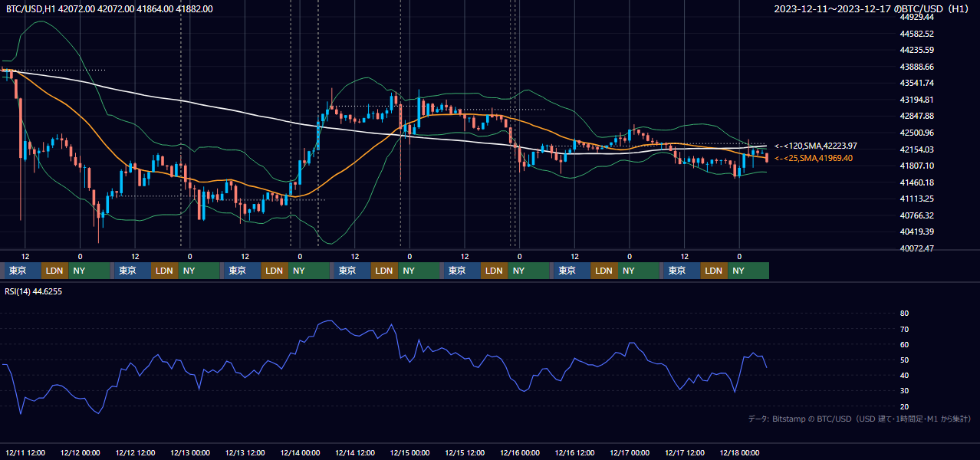The height and width of the screenshot is (460, 980).
Task: Select the 12/14 12:00 time label
Action: (x=355, y=453)
